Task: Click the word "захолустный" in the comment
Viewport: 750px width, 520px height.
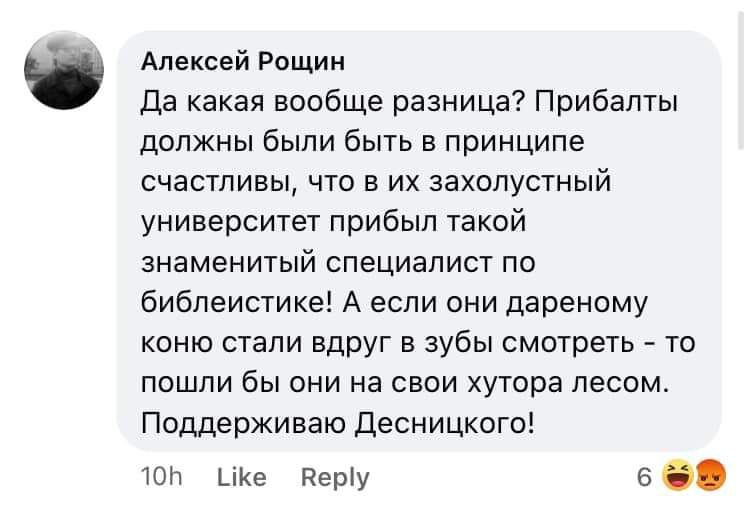Action: click(522, 182)
